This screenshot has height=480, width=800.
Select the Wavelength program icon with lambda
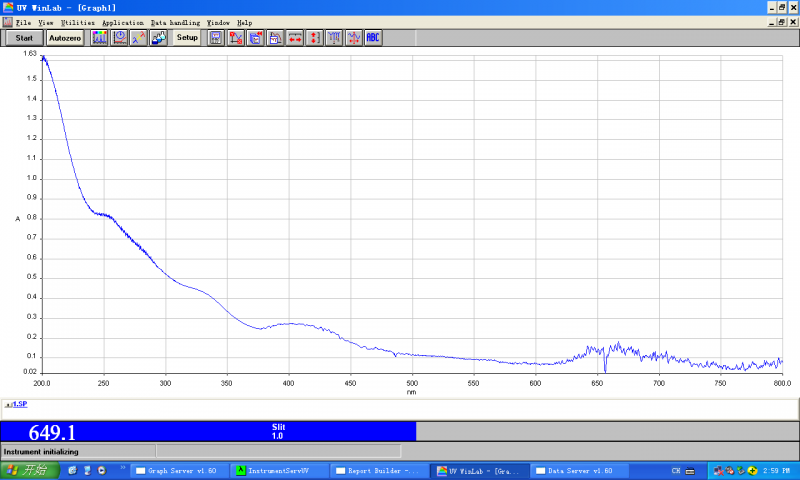(x=138, y=38)
